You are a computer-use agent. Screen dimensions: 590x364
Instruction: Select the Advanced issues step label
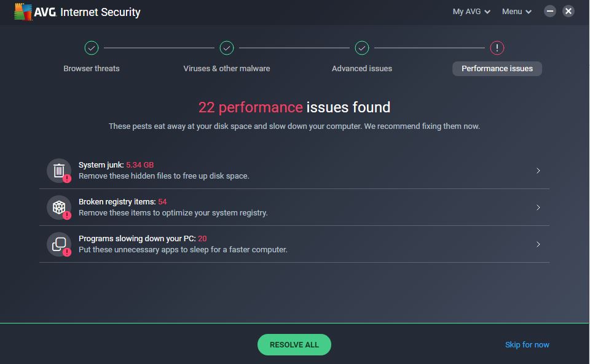click(361, 68)
